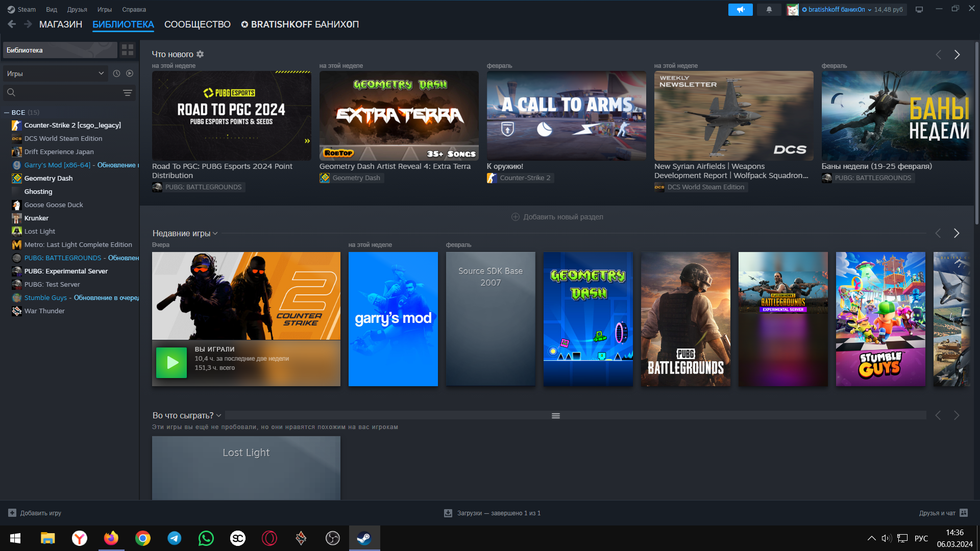Open the notifications bell
The image size is (980, 551).
pyautogui.click(x=769, y=9)
